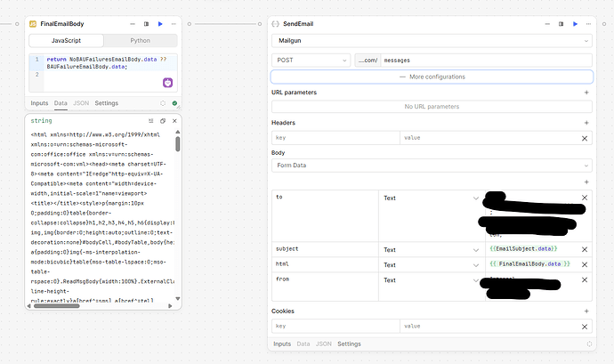This screenshot has width=614, height=364.
Task: Run the FinalEmailBody node with play icon
Action: pos(160,24)
